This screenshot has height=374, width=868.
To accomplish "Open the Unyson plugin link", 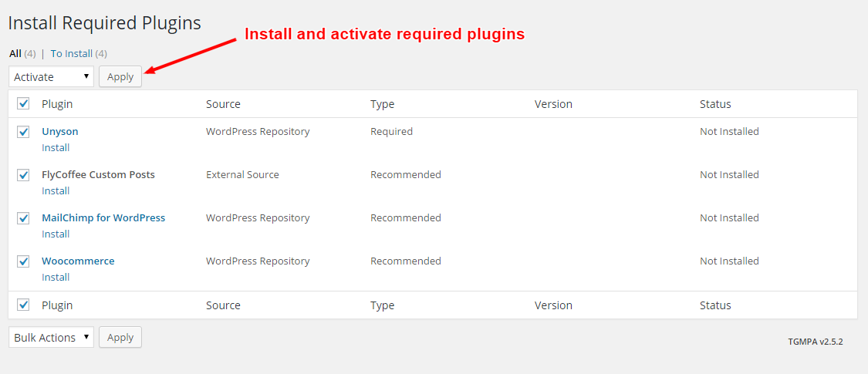I will point(59,131).
